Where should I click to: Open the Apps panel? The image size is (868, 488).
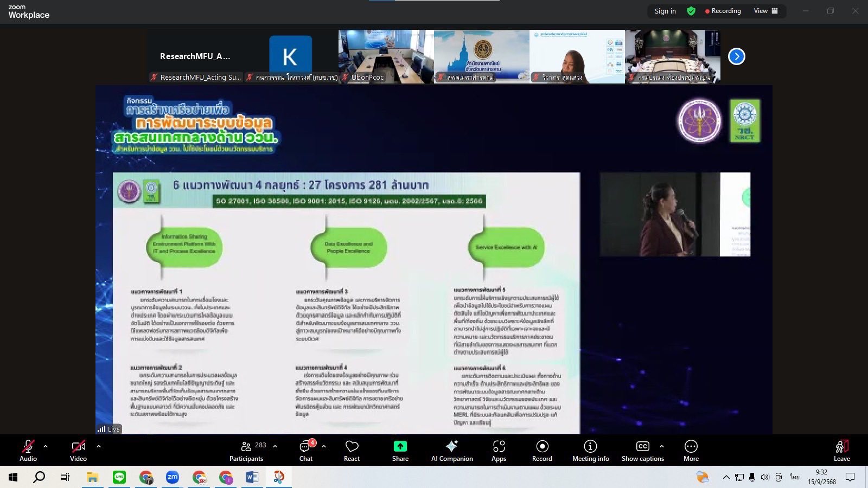499,450
